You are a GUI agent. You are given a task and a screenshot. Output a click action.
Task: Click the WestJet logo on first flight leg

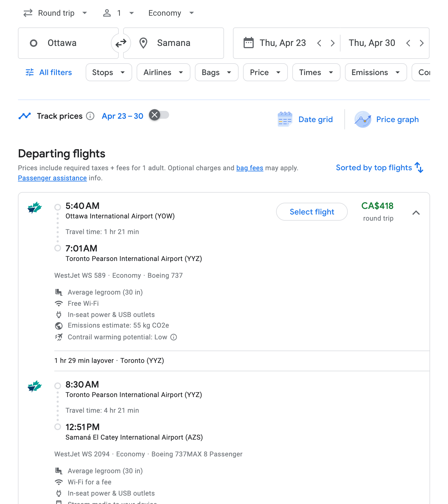pos(34,208)
